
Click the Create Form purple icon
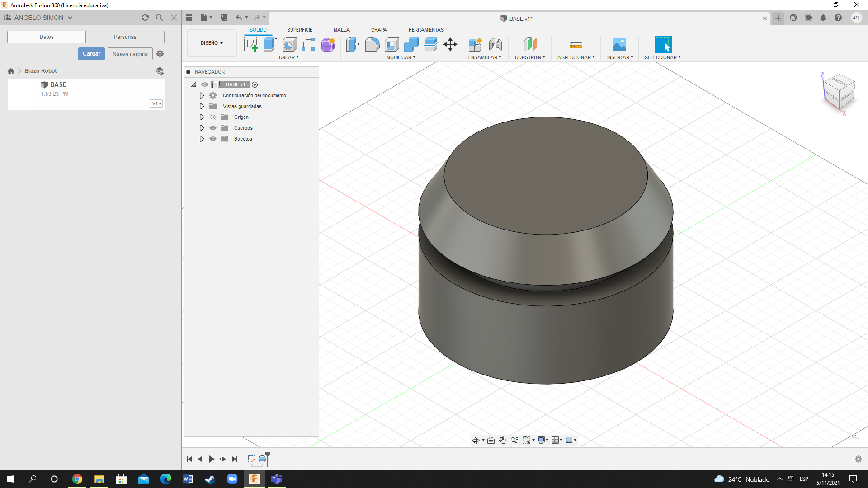pos(328,44)
